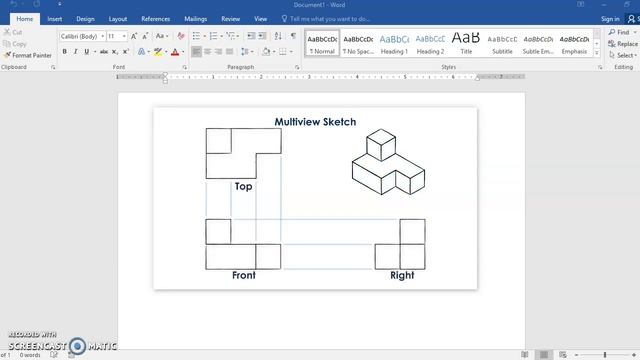Open Font Color dropdown arrow
The image size is (640, 360).
[183, 52]
